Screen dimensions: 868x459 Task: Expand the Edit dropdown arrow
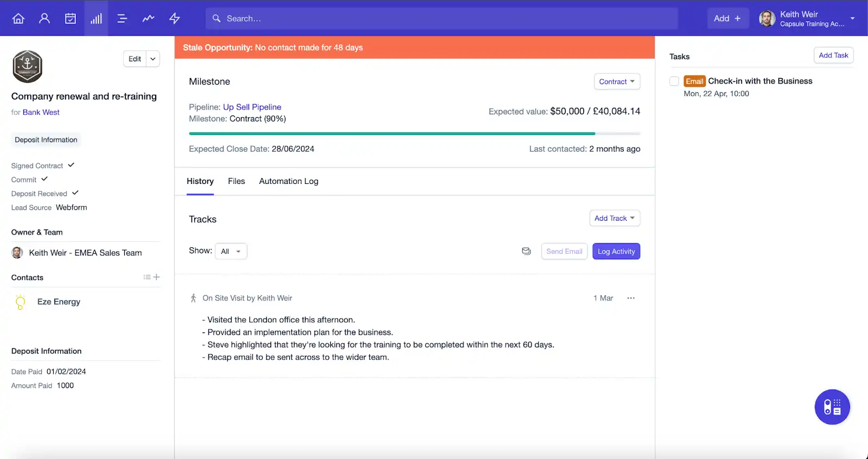(x=153, y=59)
